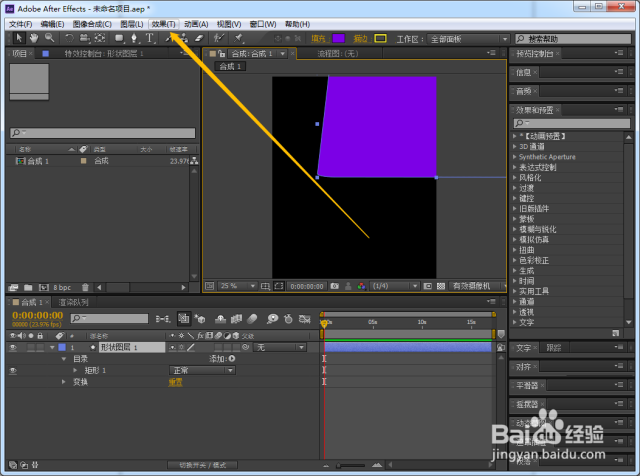
Task: Select the Pan Behind tool
Action: coord(100,38)
